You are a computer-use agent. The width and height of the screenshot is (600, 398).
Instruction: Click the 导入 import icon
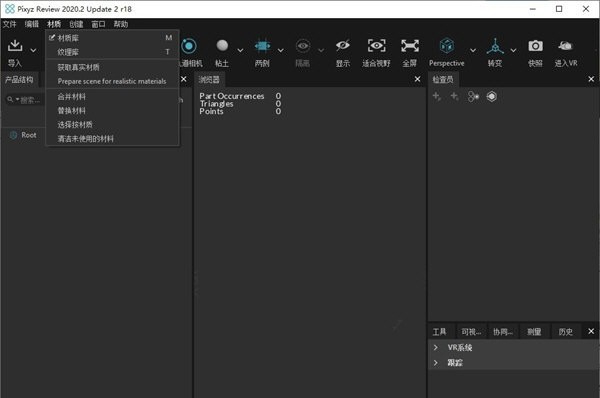click(x=15, y=46)
